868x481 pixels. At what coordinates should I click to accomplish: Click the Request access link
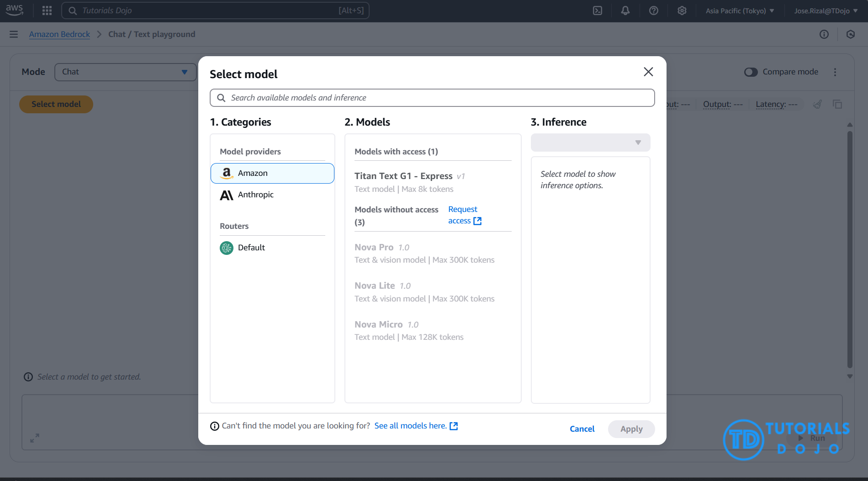click(465, 215)
